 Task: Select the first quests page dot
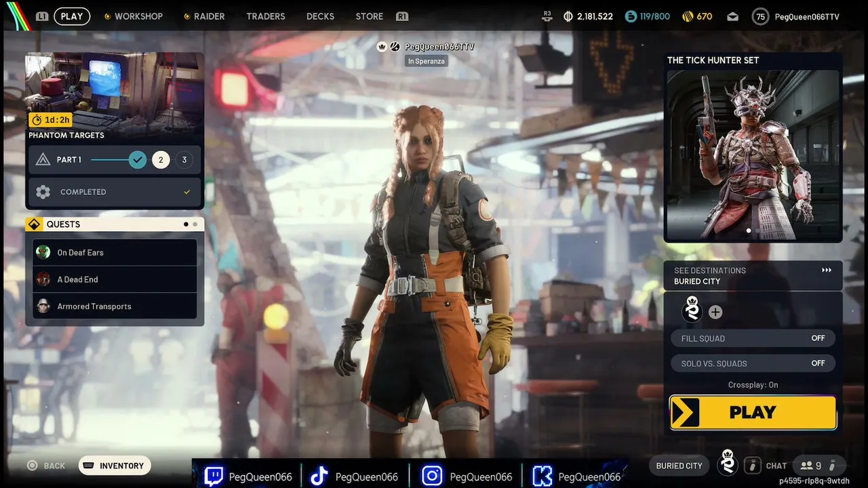click(186, 224)
